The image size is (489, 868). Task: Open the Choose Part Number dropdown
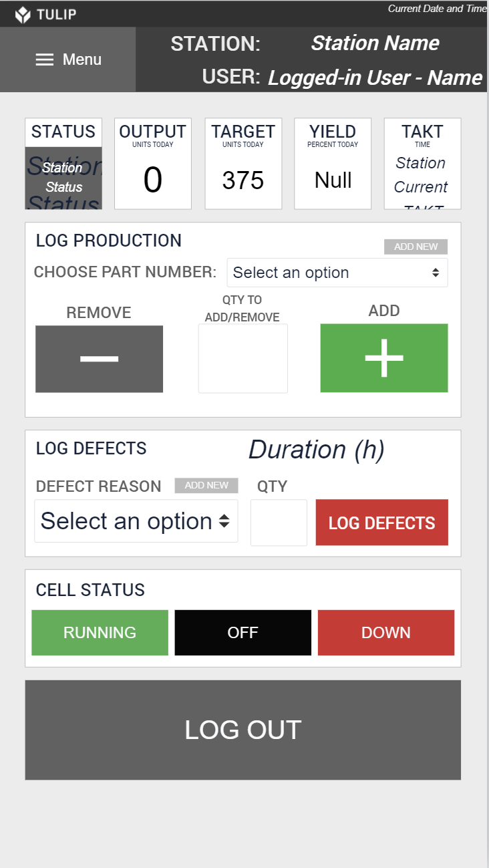pyautogui.click(x=327, y=273)
